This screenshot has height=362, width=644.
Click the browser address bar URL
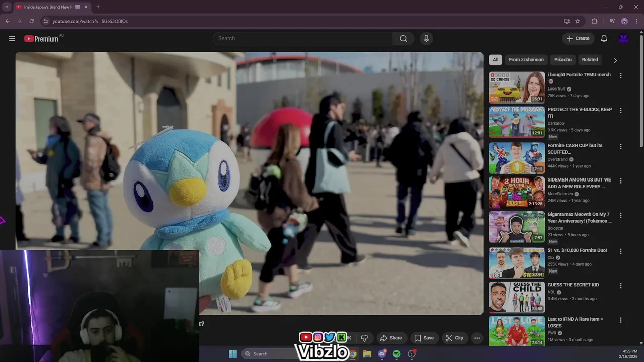coord(90,21)
